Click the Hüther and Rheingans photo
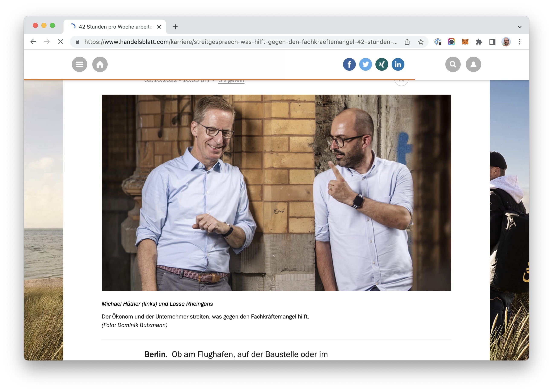553x392 pixels. coord(276,193)
